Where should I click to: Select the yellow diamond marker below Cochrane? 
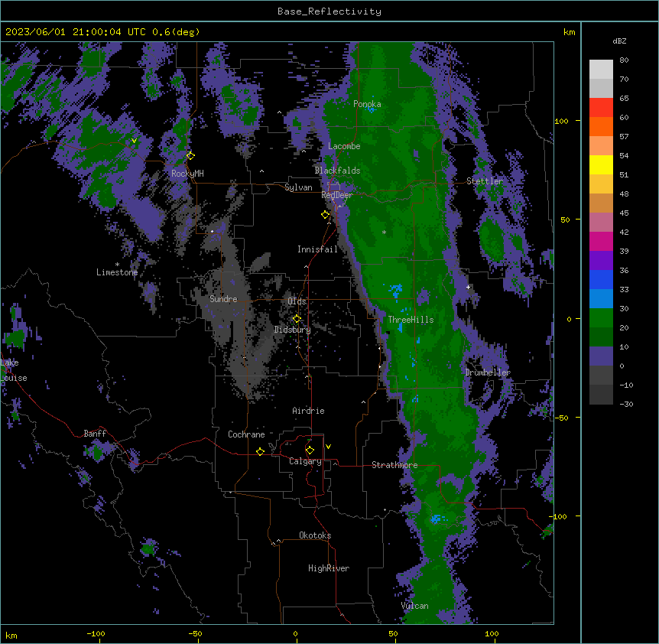[260, 451]
